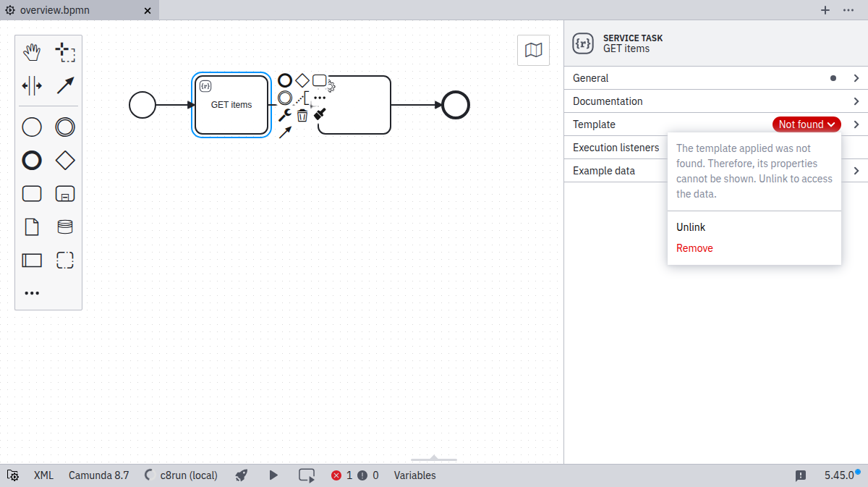Activate the lasso selection tool

pos(65,52)
